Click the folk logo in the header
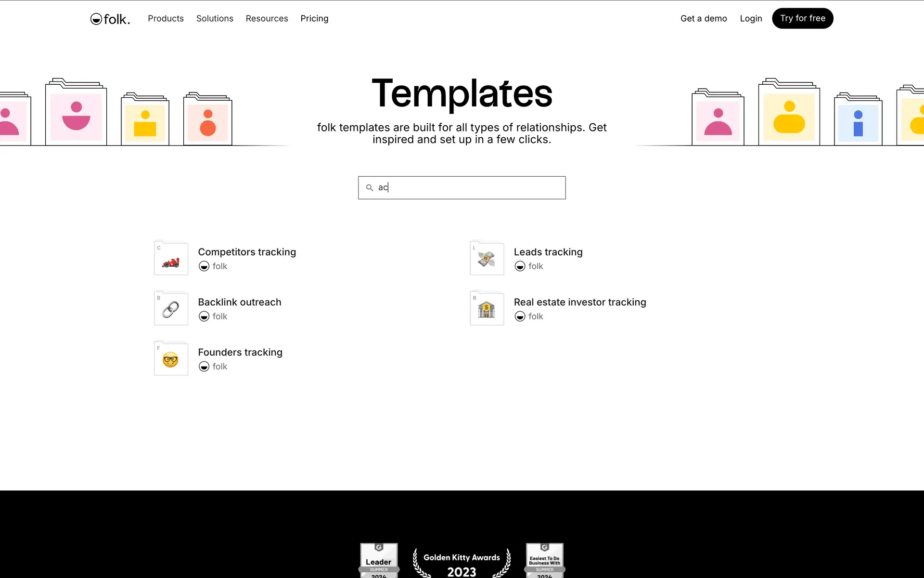Viewport: 924px width, 578px height. click(110, 19)
